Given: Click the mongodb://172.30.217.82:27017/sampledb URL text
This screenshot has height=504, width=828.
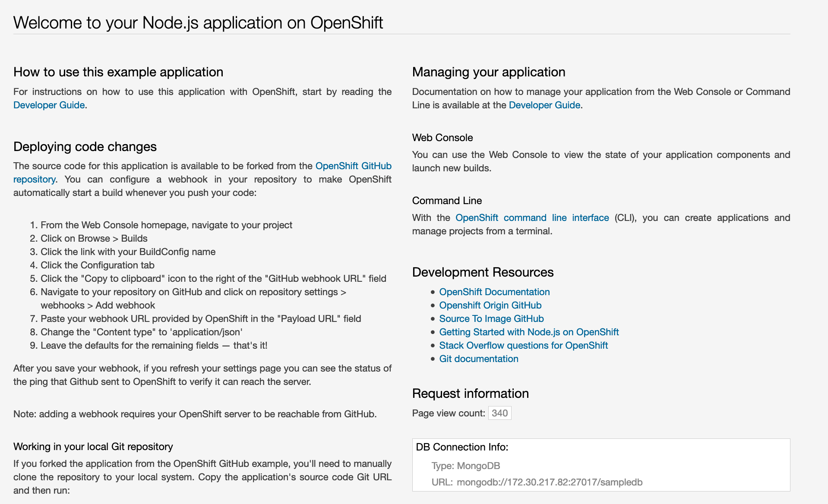Looking at the screenshot, I should click(550, 482).
